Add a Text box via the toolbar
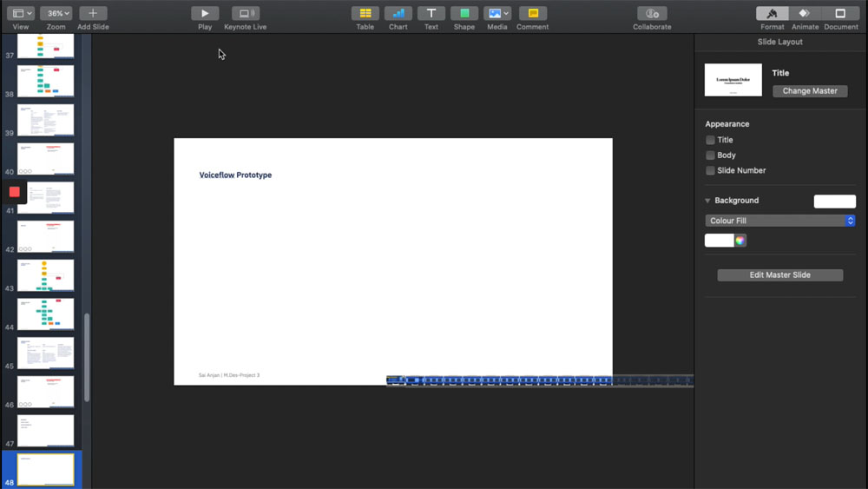 pos(431,13)
